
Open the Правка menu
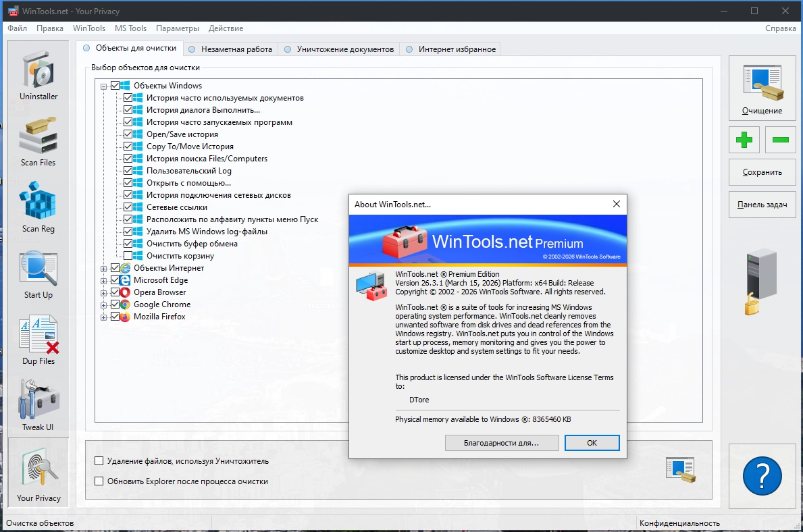click(x=50, y=28)
